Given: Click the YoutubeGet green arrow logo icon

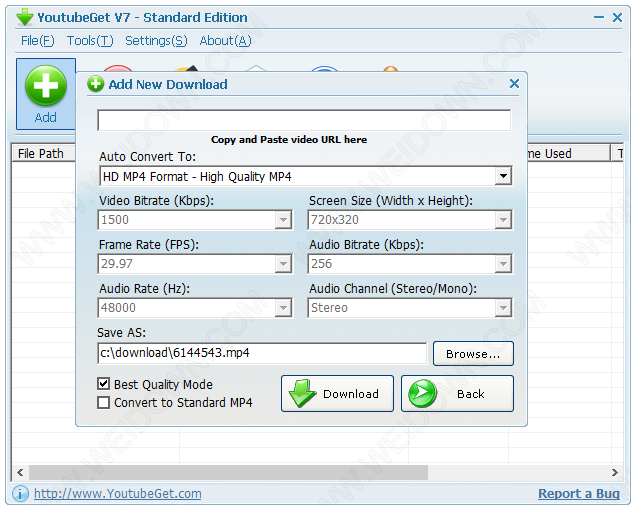Looking at the screenshot, I should point(25,18).
